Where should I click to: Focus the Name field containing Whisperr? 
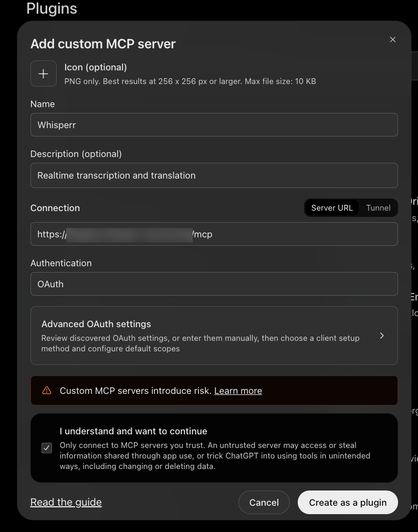[x=214, y=125]
